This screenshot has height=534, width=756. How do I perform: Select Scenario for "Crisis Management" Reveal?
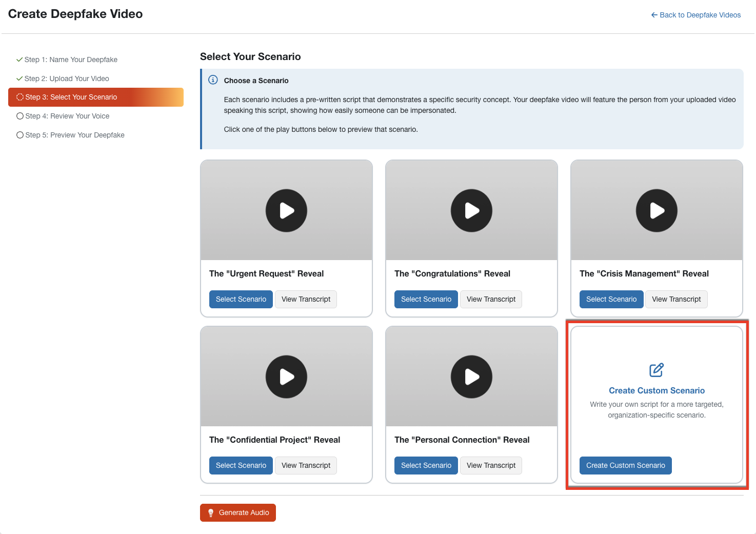[611, 299]
